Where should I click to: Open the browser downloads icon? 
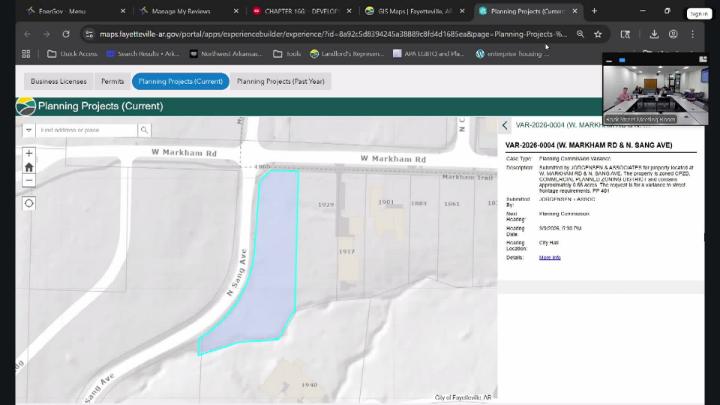[653, 33]
